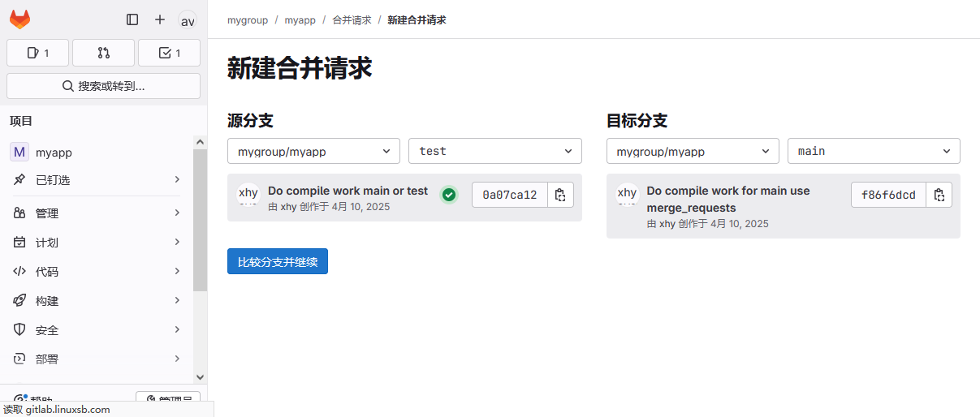
Task: Click the GitLab fox logo
Action: coord(20,19)
